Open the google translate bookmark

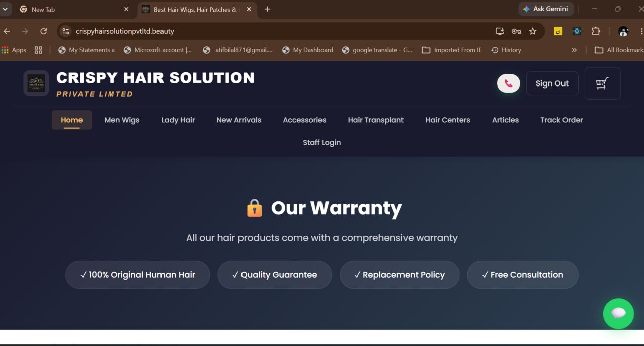tap(377, 50)
